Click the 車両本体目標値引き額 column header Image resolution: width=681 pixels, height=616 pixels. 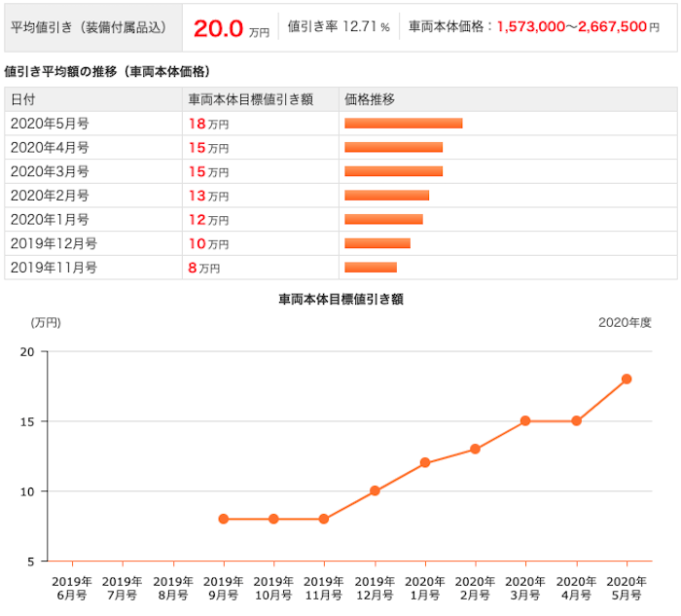tap(251, 99)
